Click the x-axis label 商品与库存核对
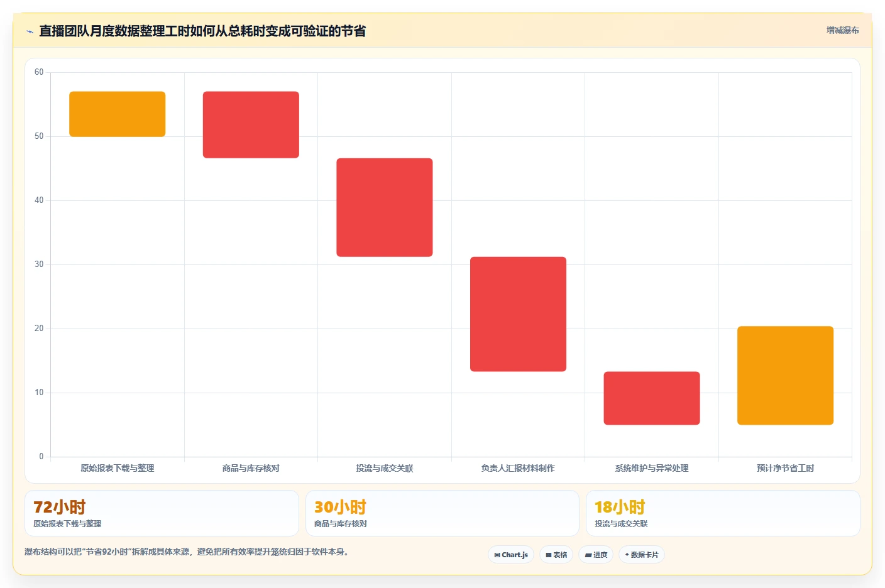The height and width of the screenshot is (588, 885). [251, 468]
